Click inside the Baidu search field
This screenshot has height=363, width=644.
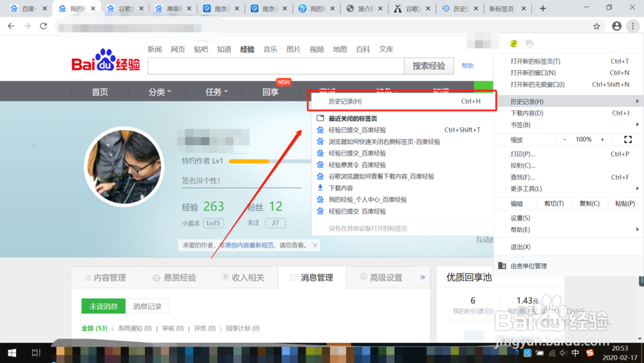point(276,66)
